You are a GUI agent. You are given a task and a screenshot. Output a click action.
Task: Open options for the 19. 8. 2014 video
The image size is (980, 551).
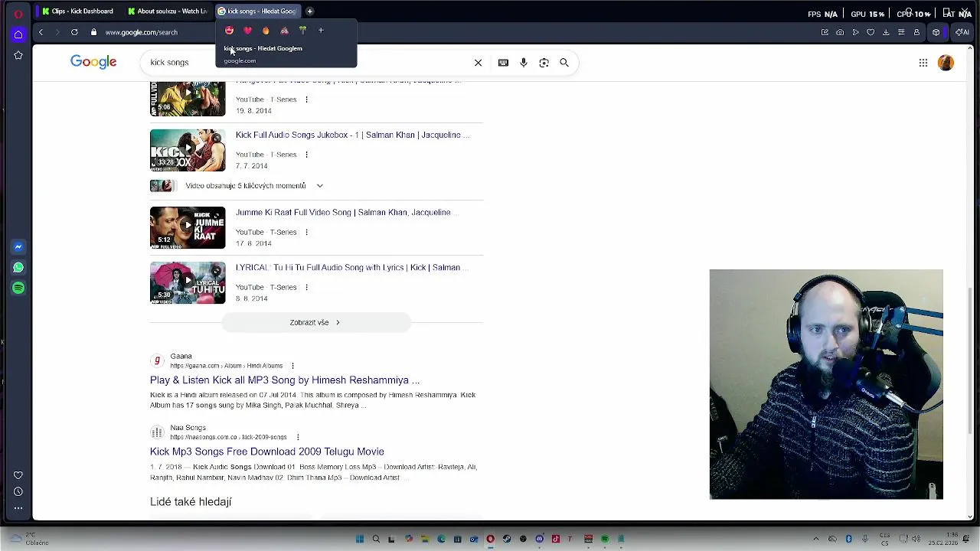click(306, 99)
